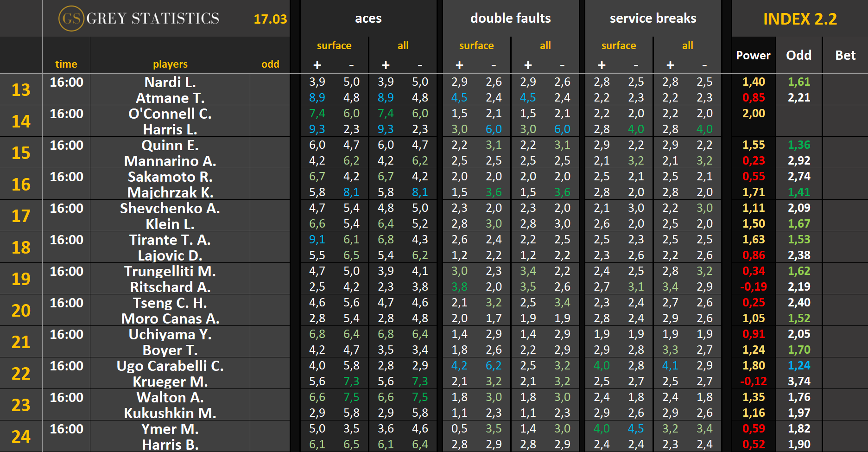Select Krueger's Power value -0,12
The height and width of the screenshot is (452, 868).
[754, 382]
